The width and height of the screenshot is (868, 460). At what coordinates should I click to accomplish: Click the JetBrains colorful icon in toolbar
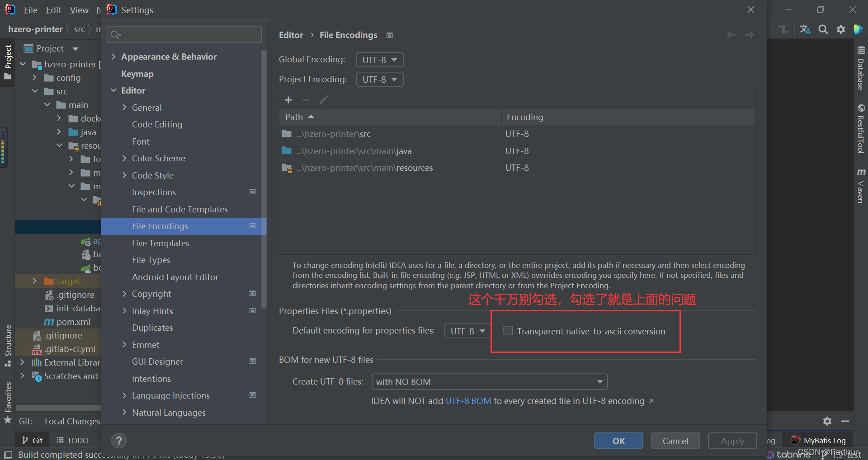[x=858, y=29]
